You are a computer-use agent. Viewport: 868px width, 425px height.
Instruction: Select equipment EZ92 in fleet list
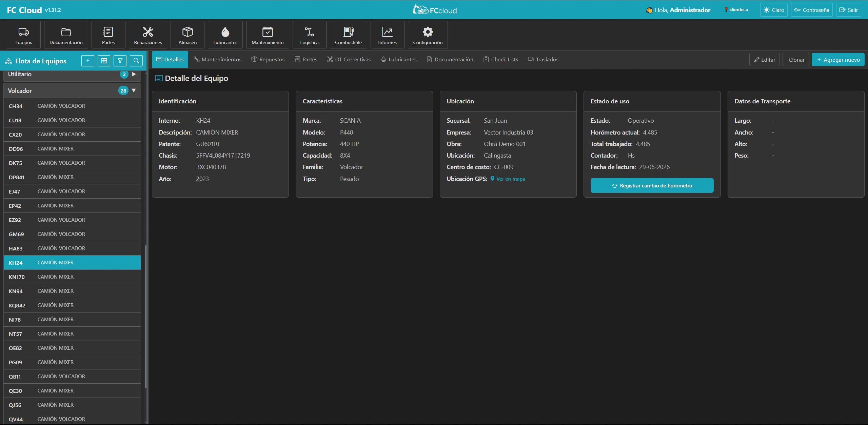[x=72, y=220]
